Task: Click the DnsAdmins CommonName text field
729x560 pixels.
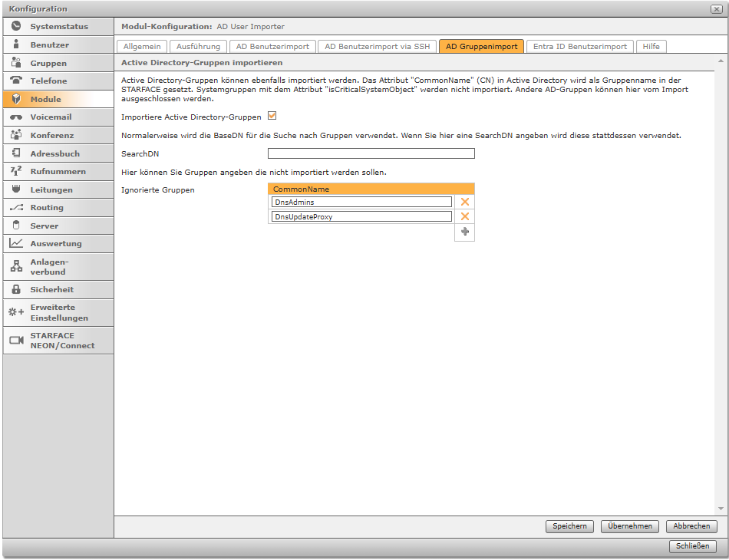Action: [x=361, y=202]
